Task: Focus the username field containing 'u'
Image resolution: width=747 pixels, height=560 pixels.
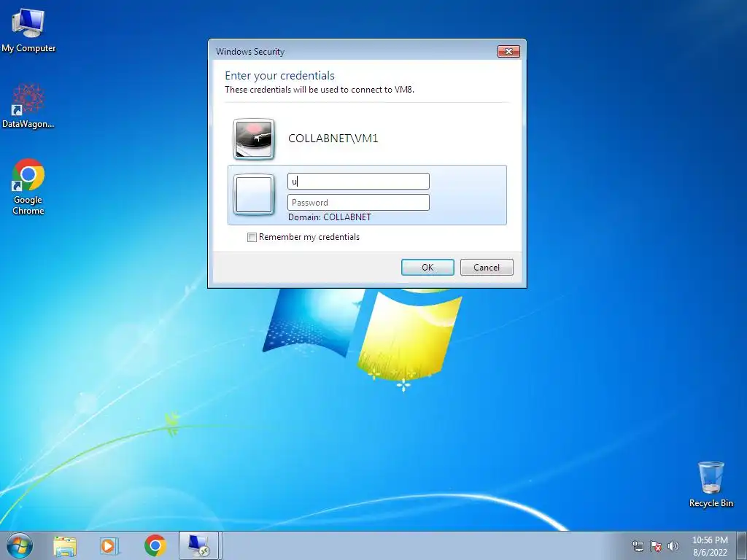Action: pyautogui.click(x=358, y=181)
